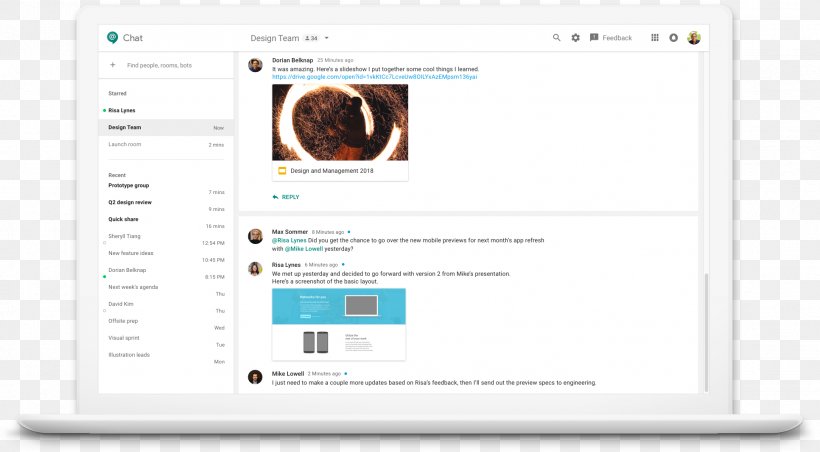Open the drive.google.com slideshow link
Screen dimensions: 820x452
pyautogui.click(x=374, y=77)
